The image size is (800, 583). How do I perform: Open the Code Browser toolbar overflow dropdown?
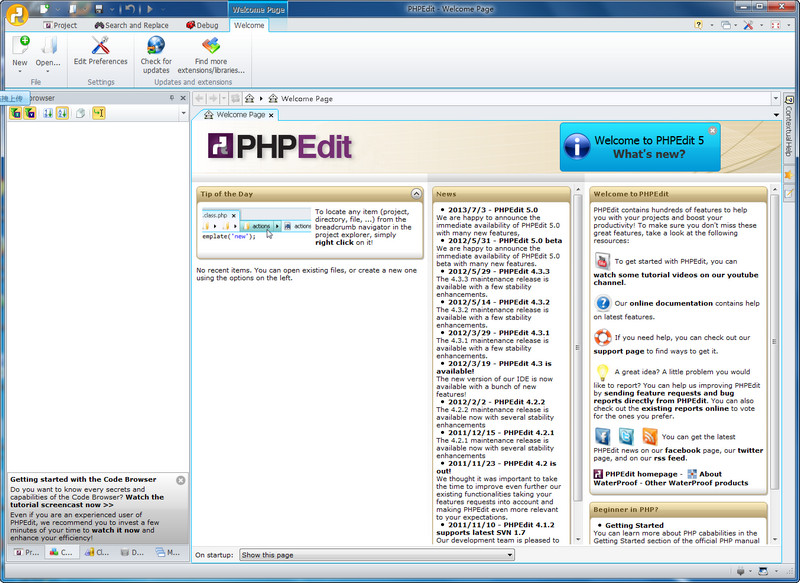coord(183,114)
